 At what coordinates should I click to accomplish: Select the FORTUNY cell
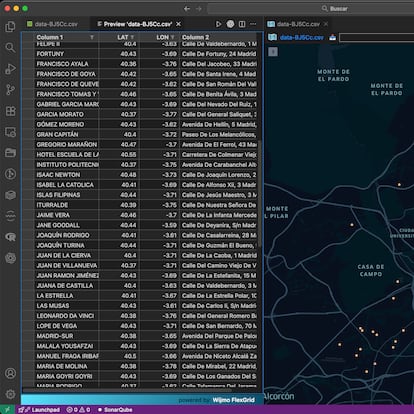point(67,54)
